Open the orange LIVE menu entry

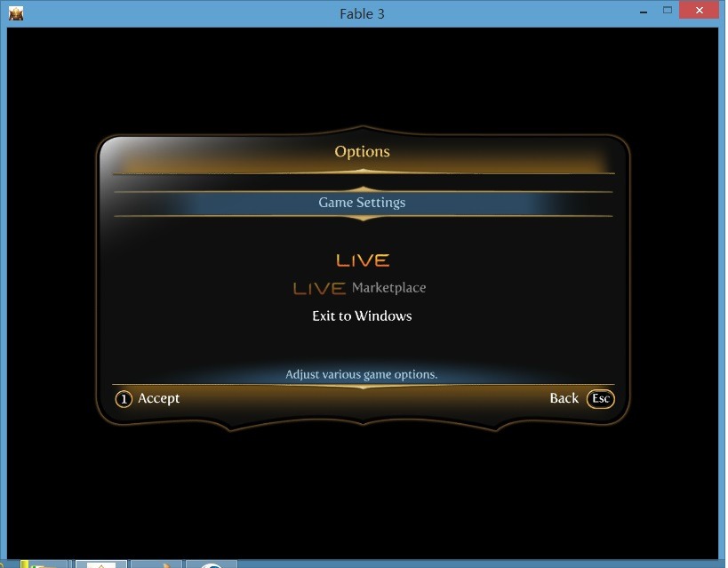tap(363, 260)
